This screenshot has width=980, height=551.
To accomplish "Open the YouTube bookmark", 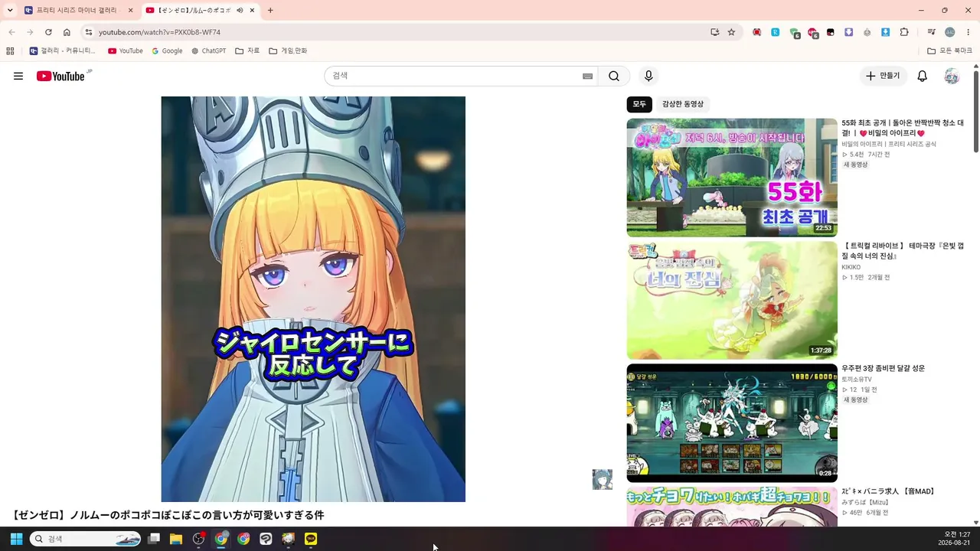I will 126,51.
